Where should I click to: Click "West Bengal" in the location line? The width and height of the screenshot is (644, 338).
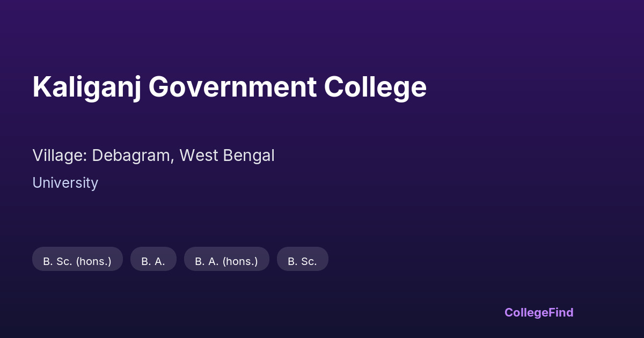[226, 156]
